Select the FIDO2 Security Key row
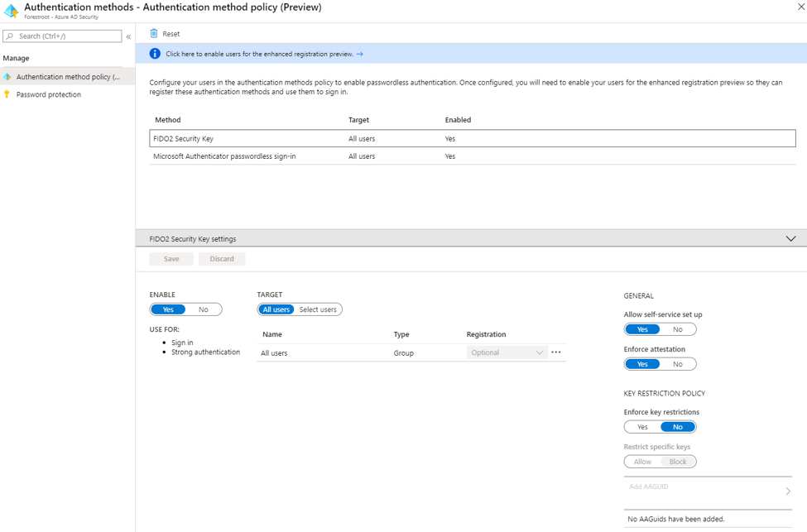This screenshot has height=532, width=807. point(473,138)
